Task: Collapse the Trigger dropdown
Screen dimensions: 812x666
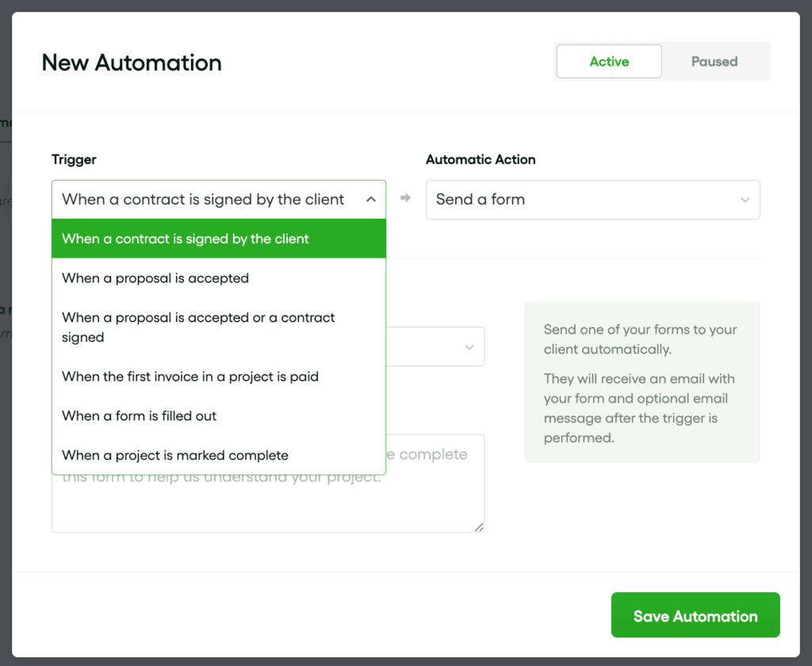Action: tap(219, 199)
